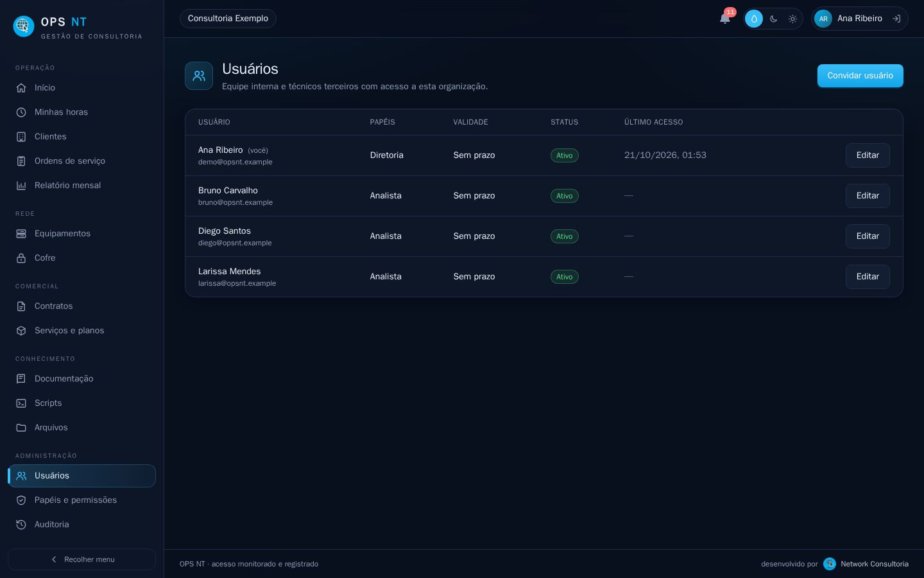Click the ÚLTIMO ACESSO column header

click(654, 122)
